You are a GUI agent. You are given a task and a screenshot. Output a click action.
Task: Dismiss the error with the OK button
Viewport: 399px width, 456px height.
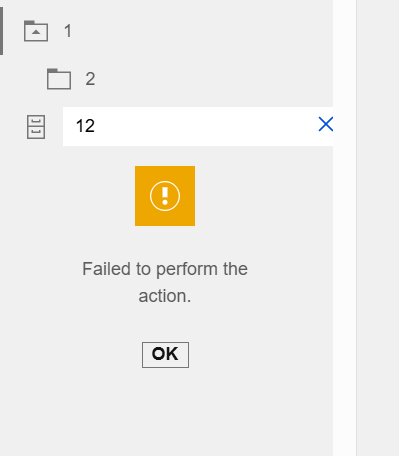tap(165, 355)
